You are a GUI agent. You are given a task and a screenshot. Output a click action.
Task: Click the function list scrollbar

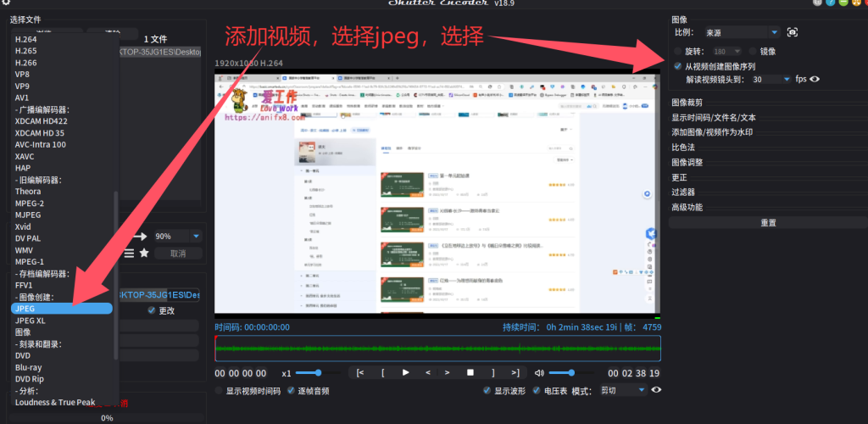[x=115, y=275]
